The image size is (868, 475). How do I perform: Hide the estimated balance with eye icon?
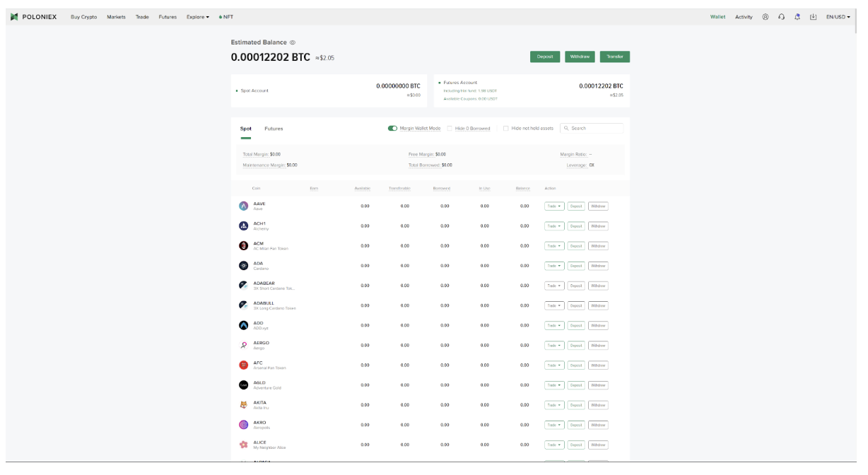pos(293,42)
